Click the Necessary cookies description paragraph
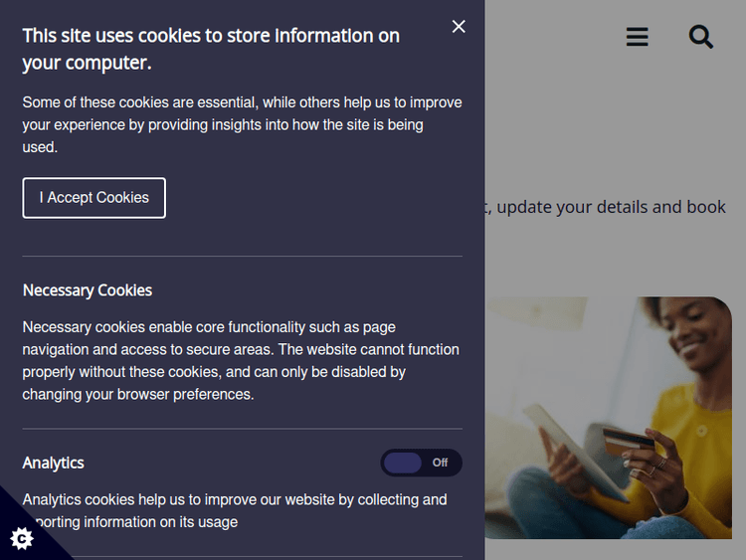Viewport: 746px width, 560px height. pyautogui.click(x=241, y=360)
